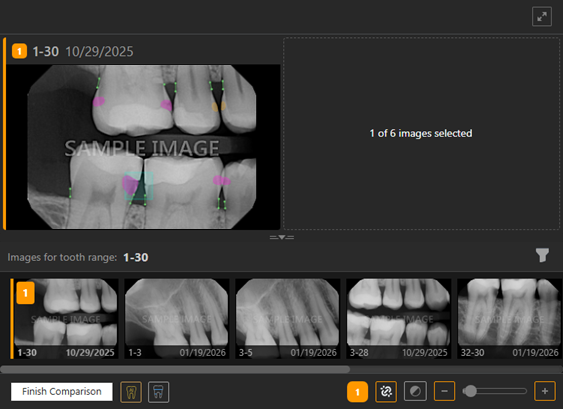Collapse the thumbnail panel using divider arrow
This screenshot has height=409, width=563.
(282, 237)
